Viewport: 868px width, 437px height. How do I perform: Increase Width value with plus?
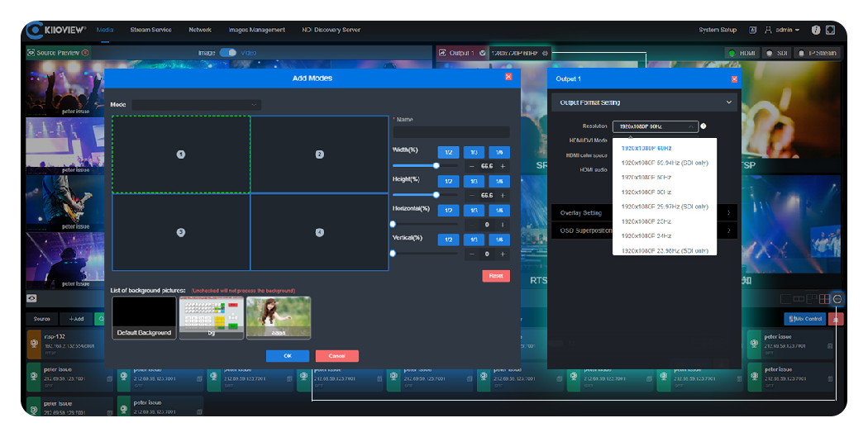click(503, 166)
